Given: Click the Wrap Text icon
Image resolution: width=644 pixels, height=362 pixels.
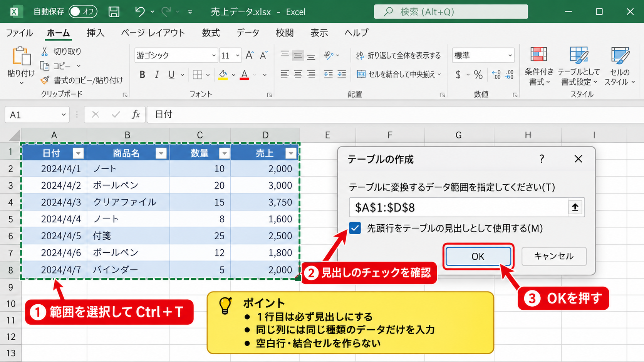Looking at the screenshot, I should coord(360,55).
